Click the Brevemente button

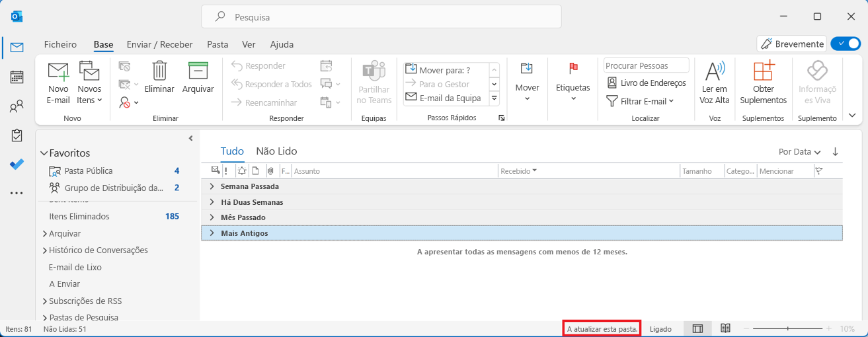pos(792,44)
